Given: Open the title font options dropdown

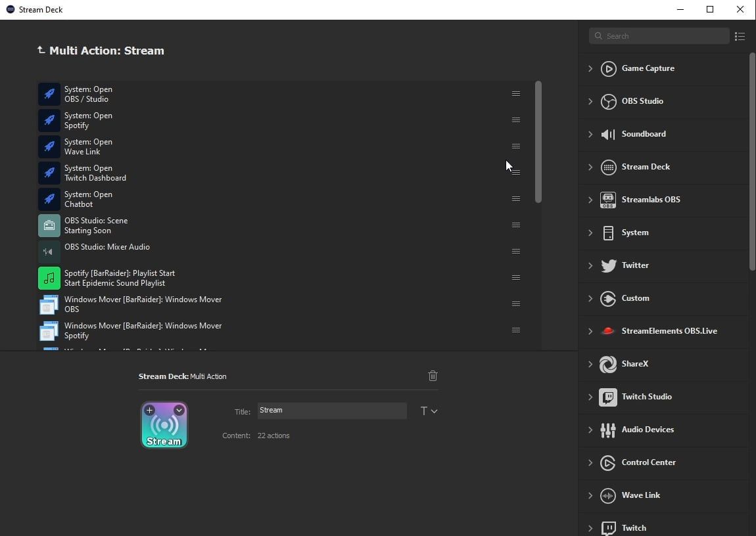Looking at the screenshot, I should point(429,411).
